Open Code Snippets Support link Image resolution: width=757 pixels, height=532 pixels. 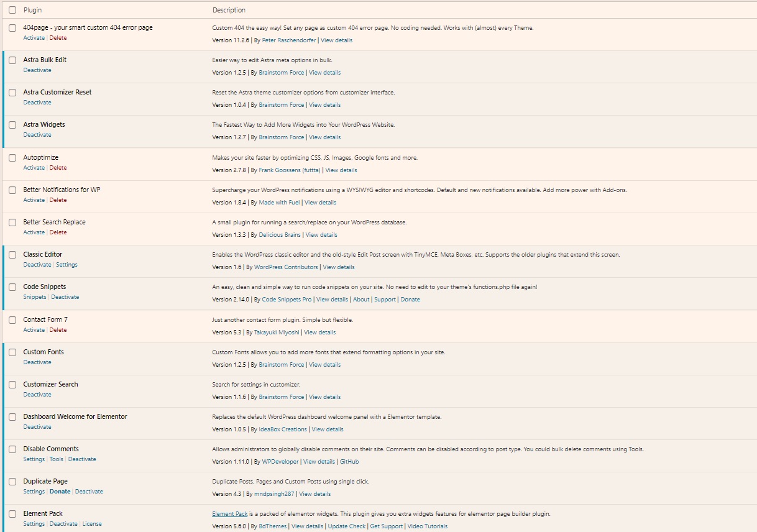point(385,300)
